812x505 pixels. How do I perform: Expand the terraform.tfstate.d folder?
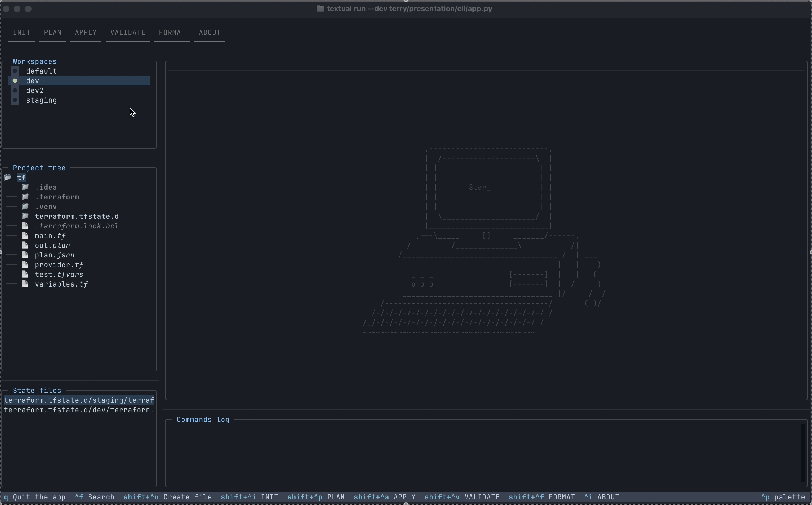pyautogui.click(x=25, y=216)
